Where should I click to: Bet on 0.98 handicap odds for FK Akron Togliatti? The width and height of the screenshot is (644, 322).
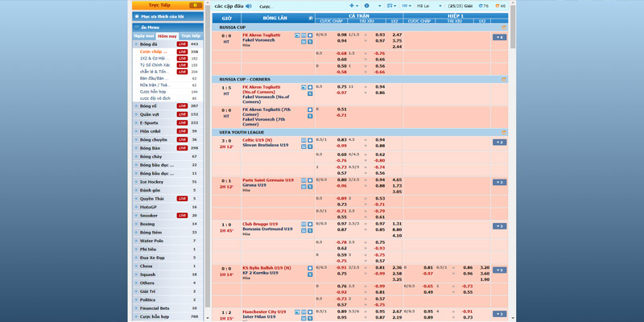(x=341, y=35)
